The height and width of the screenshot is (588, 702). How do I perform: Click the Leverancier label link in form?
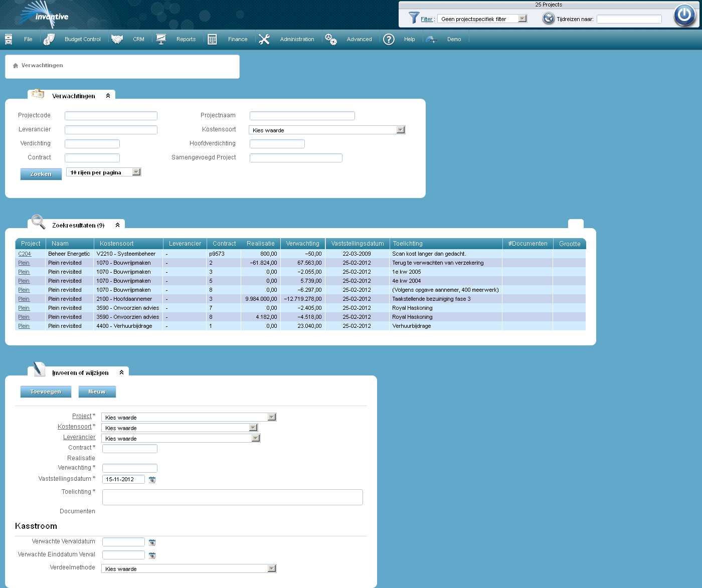79,437
